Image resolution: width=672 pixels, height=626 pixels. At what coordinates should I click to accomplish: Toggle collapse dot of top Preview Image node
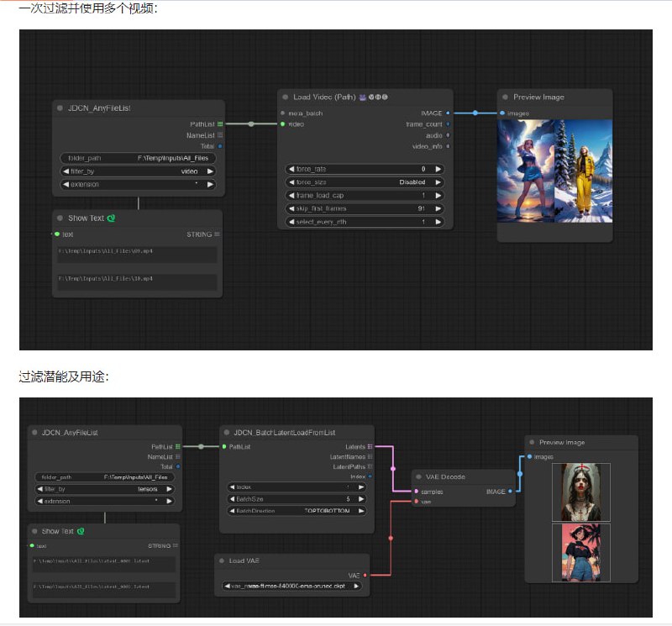[x=505, y=97]
